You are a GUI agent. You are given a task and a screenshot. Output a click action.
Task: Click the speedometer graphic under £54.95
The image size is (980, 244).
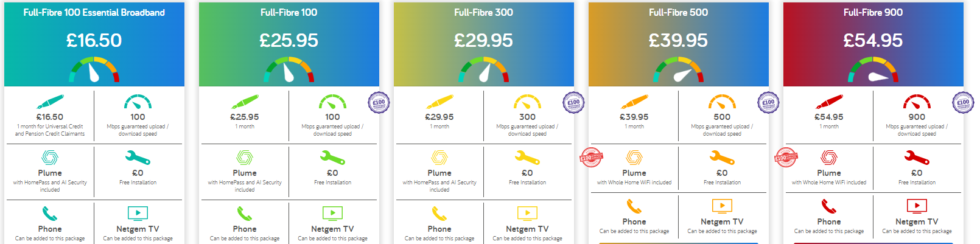(873, 69)
